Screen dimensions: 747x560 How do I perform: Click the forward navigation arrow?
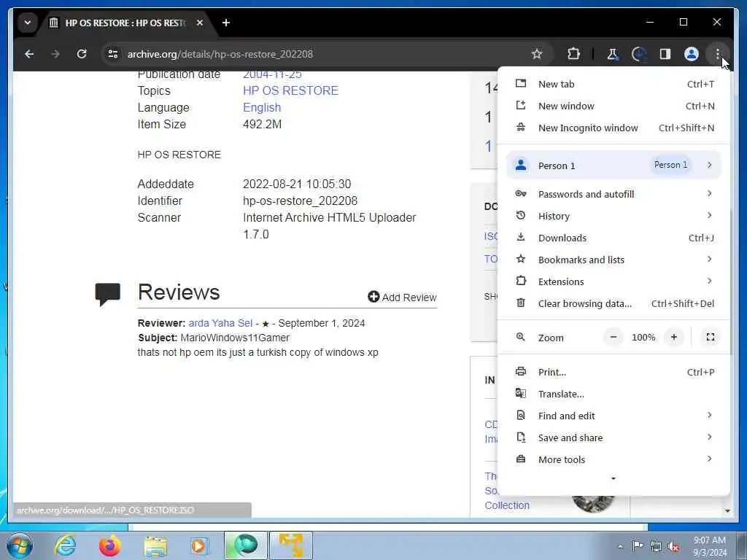tap(55, 54)
